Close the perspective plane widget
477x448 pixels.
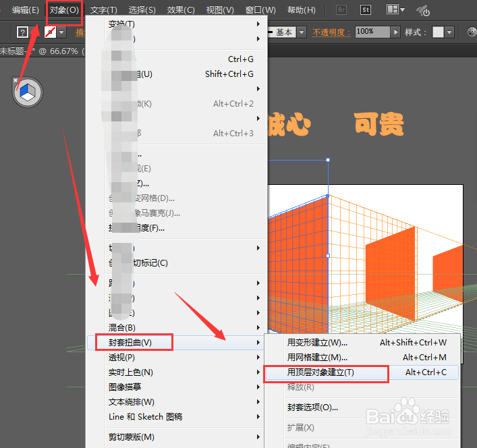tap(16, 80)
